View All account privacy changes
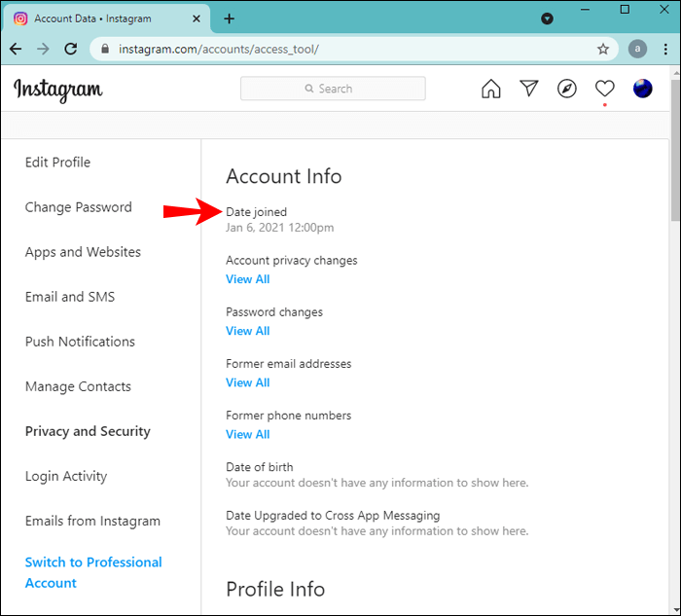 (x=247, y=279)
